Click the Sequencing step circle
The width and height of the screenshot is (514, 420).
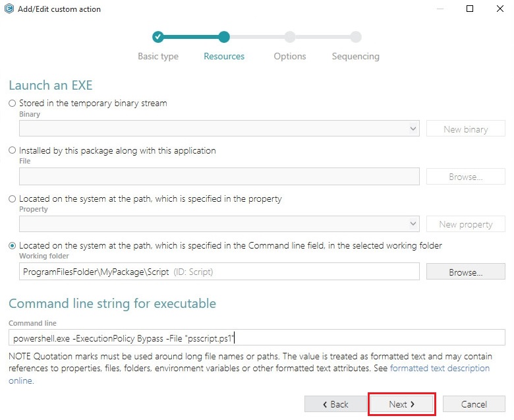(356, 37)
